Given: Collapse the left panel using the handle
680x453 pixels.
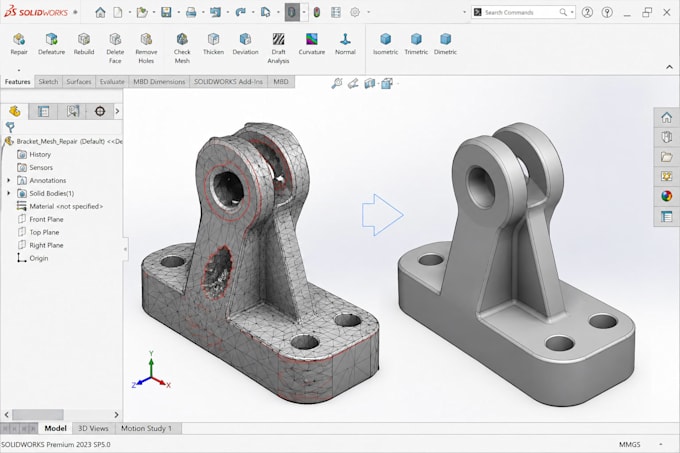Looking at the screenshot, I should pyautogui.click(x=125, y=249).
